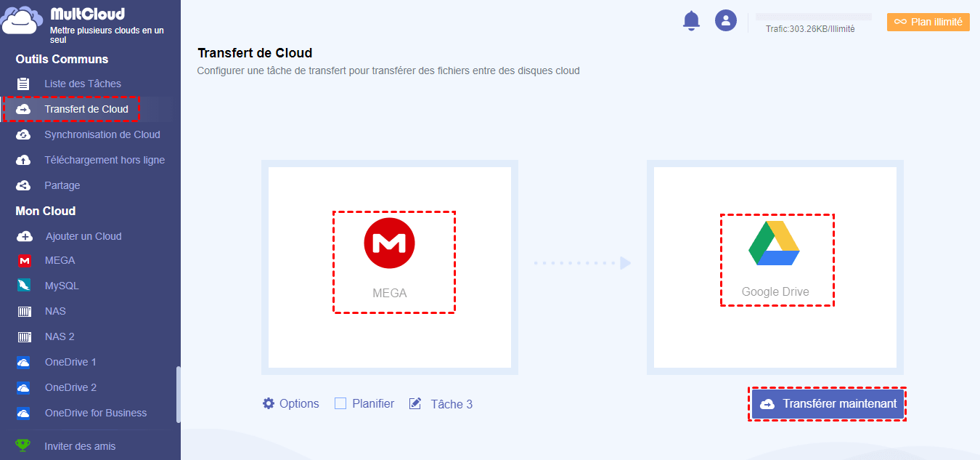Click the Tâche 3 task name
This screenshot has width=980, height=460.
(452, 404)
